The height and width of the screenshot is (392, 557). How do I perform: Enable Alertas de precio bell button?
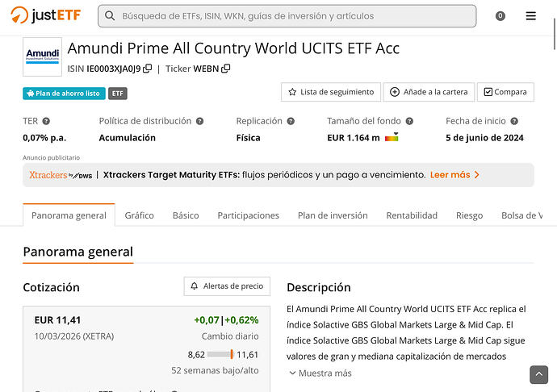(227, 286)
